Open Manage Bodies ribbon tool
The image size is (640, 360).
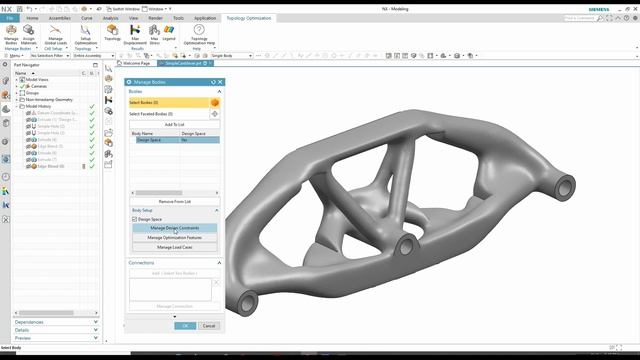tap(11, 34)
